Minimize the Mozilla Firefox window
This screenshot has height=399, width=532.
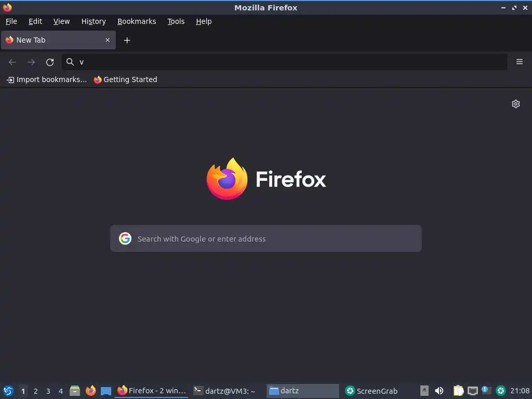(503, 7)
